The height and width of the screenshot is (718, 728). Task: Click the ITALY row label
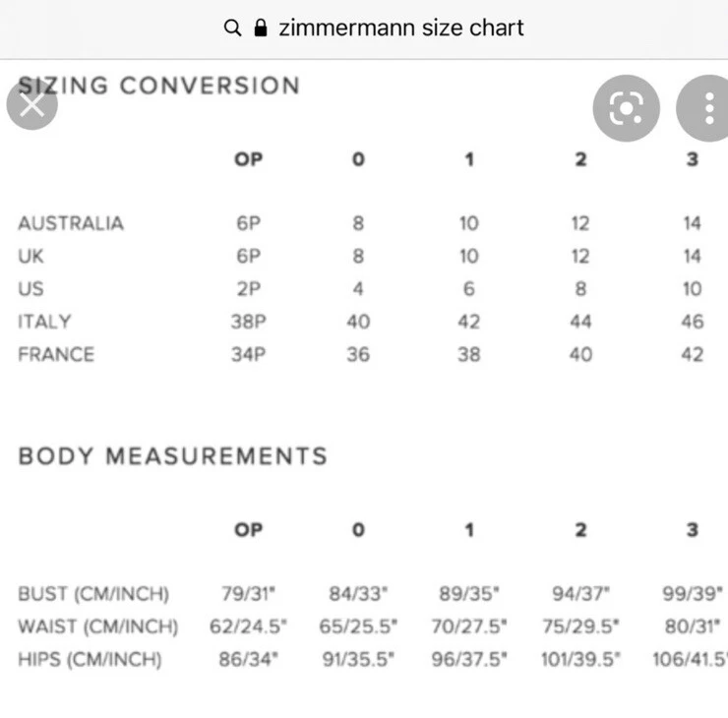[x=44, y=322]
